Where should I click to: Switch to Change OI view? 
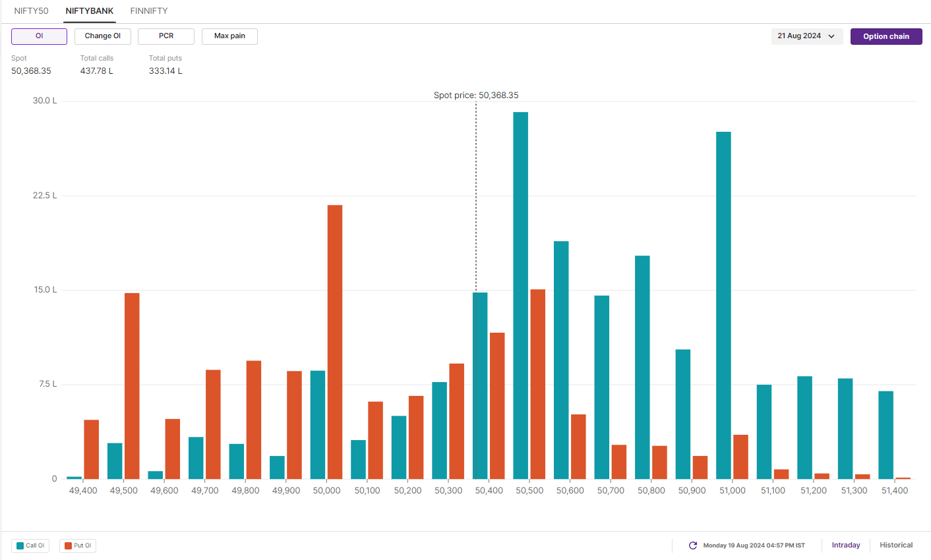(x=103, y=36)
